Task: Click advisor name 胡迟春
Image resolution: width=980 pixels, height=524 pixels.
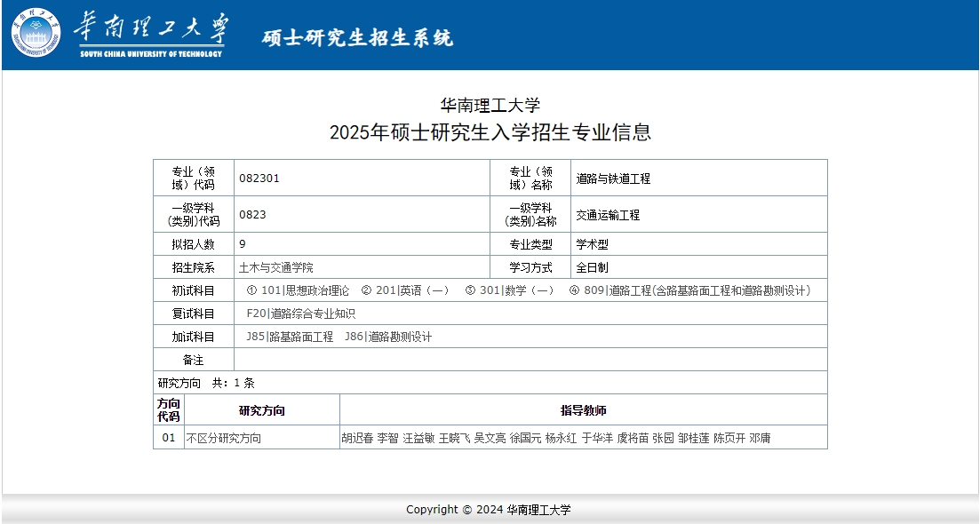Action: click(x=357, y=438)
